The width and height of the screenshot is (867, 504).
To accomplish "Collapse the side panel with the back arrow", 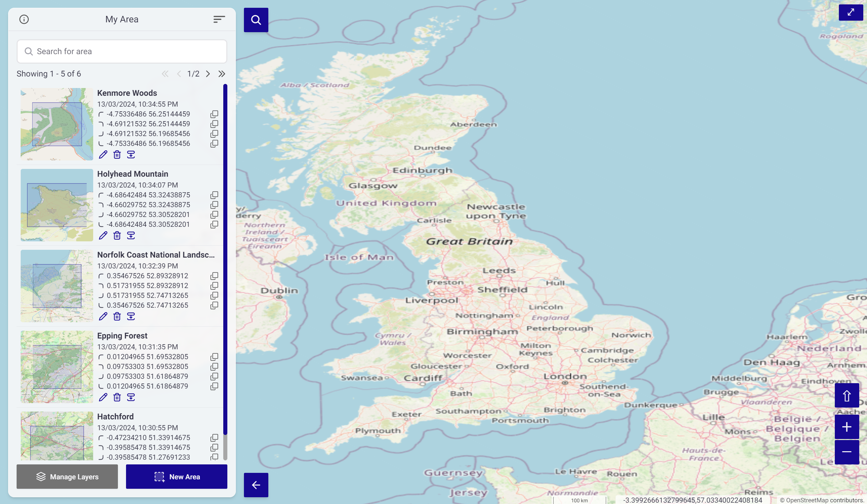I will [x=256, y=485].
